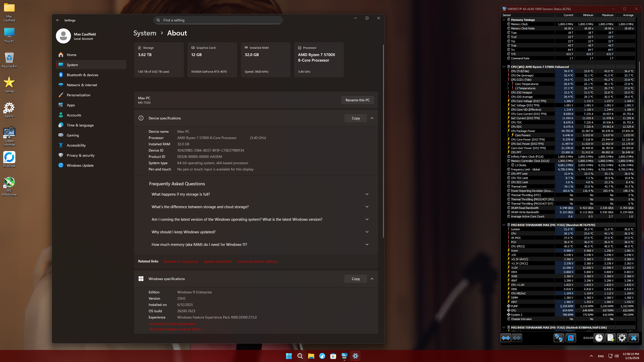Open Windows Update settings
This screenshot has height=362, width=644.
point(91,165)
